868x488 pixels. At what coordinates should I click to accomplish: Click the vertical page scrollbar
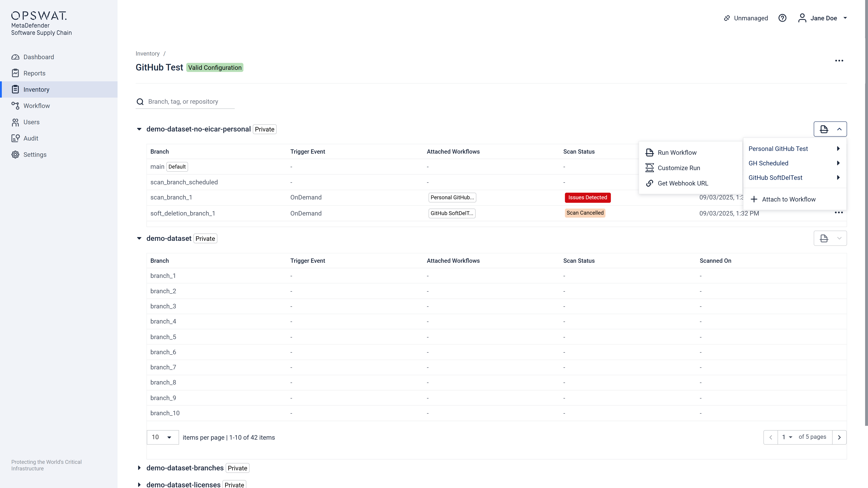tap(866, 213)
